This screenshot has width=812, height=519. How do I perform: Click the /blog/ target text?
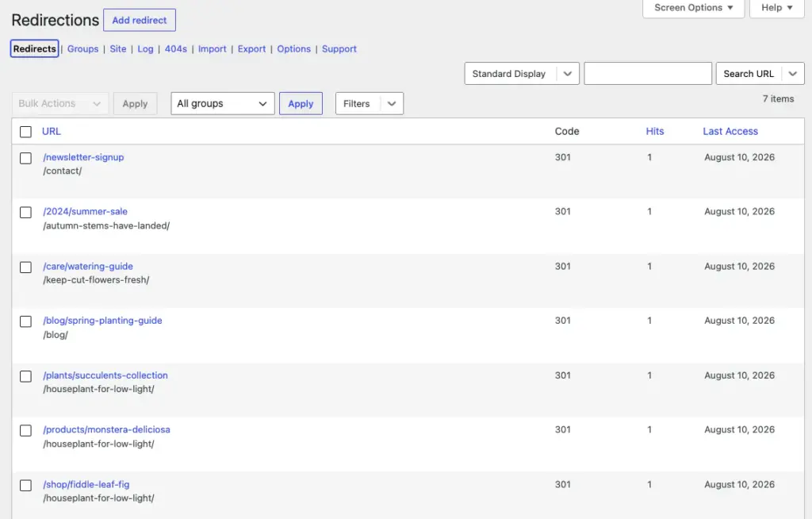click(56, 334)
